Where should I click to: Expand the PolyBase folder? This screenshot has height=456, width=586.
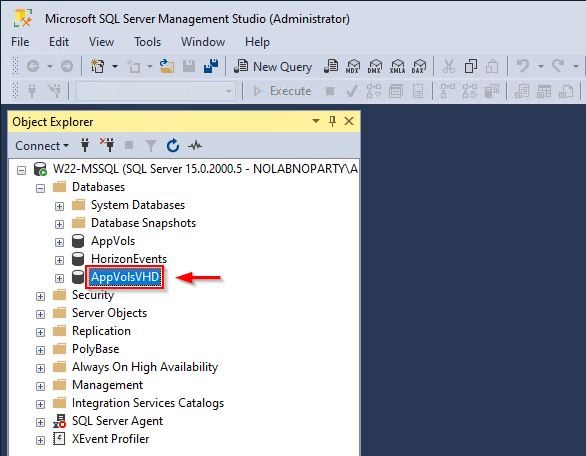point(40,350)
